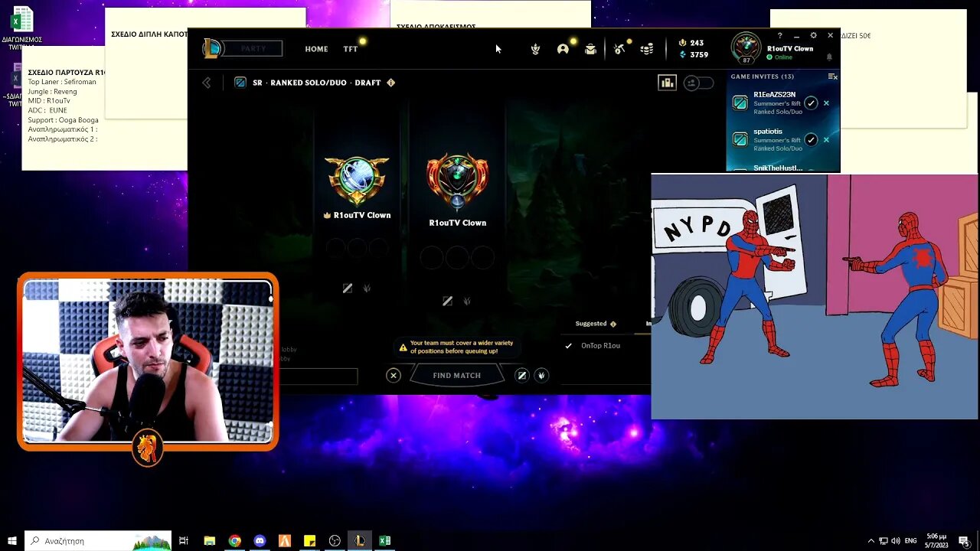
Task: Open Windows notification center icon
Action: click(964, 541)
